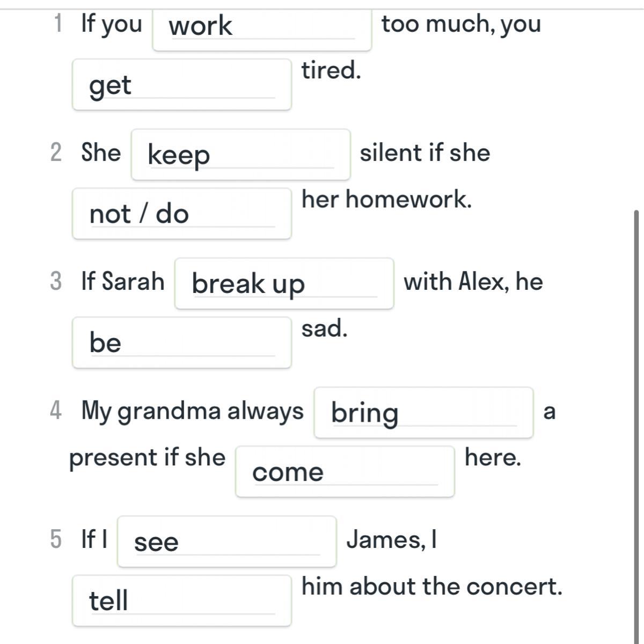This screenshot has height=644, width=644.
Task: Select the 'bring' input box
Action: [x=424, y=413]
